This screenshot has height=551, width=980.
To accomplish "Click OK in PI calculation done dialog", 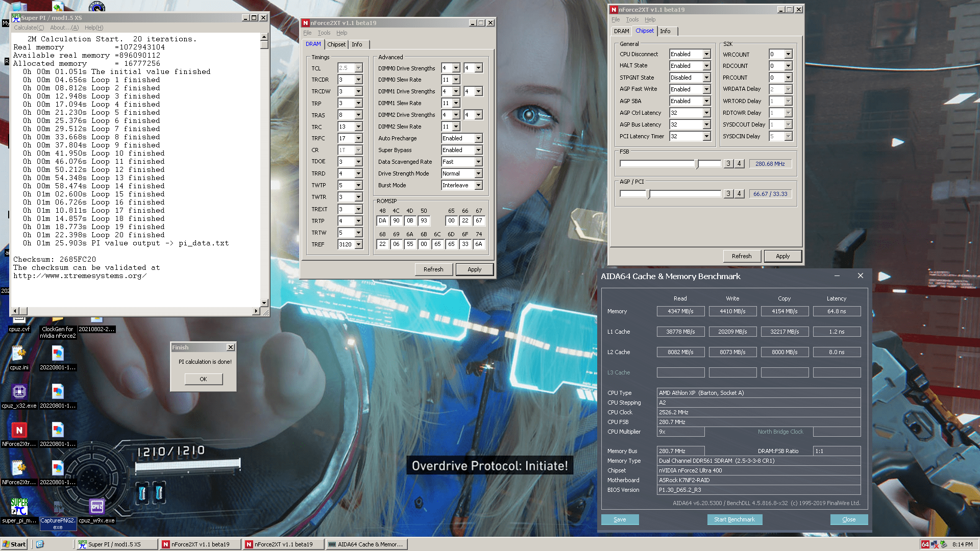I will 203,379.
